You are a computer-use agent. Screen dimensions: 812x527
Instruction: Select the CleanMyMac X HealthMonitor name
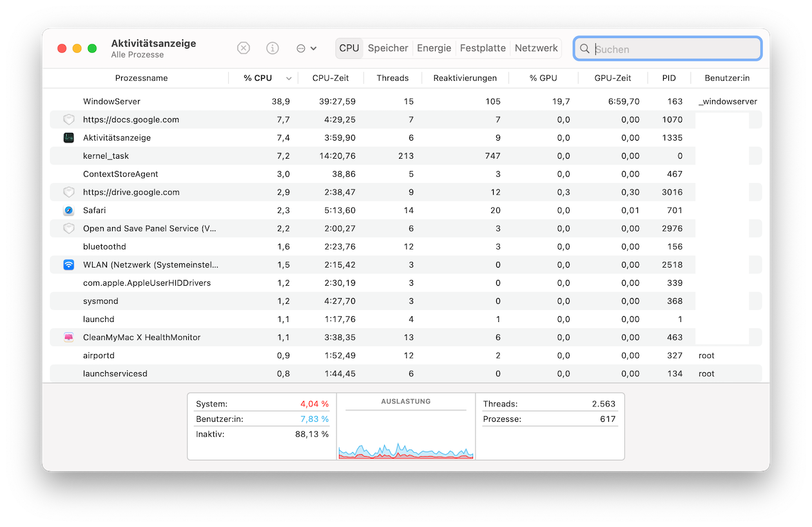(x=142, y=337)
